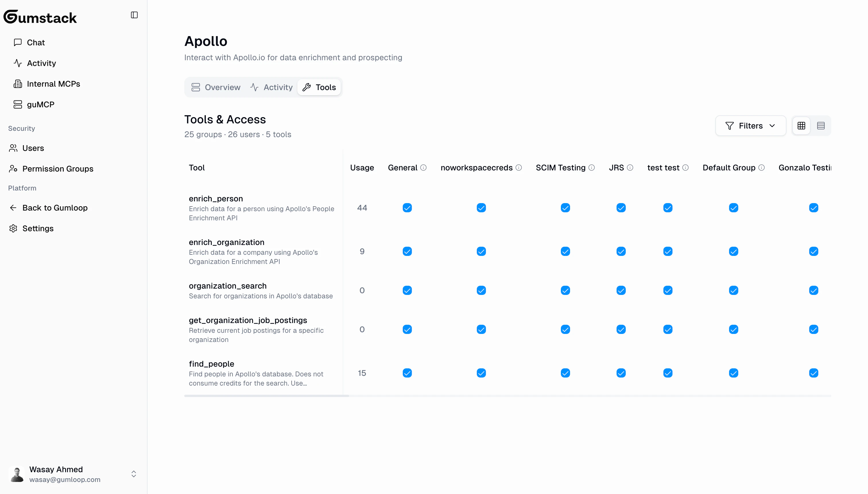View SCIM Testing group info
Viewport: 868px width, 494px height.
(x=592, y=167)
